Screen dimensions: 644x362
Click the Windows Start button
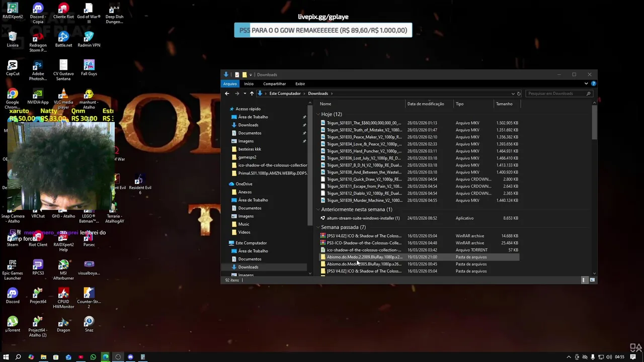pos(6,357)
